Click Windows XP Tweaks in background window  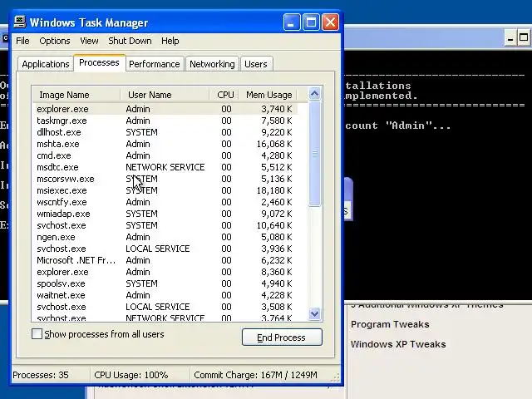(x=398, y=344)
